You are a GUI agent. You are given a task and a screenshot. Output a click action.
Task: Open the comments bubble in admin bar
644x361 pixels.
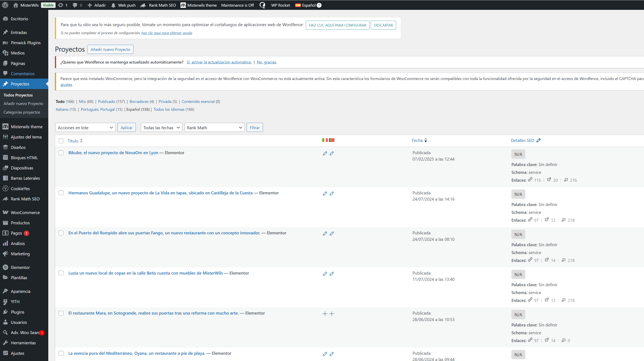75,5
